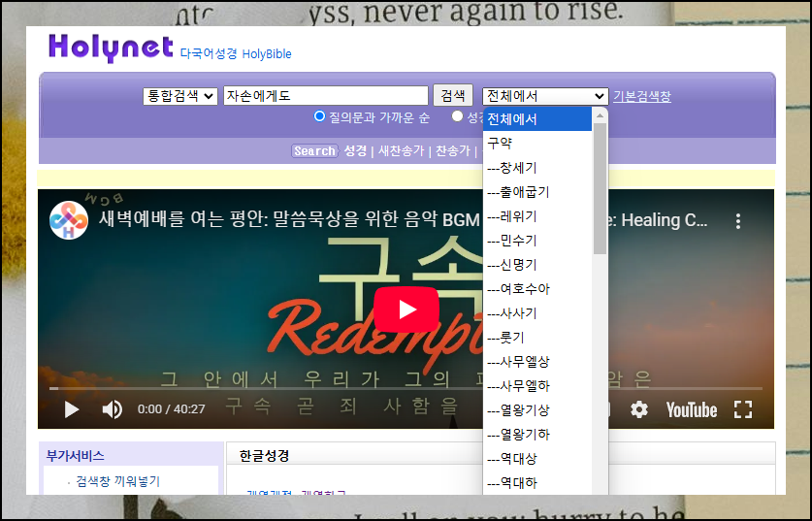Click the YouTube logo in the player
The image size is (812, 521).
point(692,409)
